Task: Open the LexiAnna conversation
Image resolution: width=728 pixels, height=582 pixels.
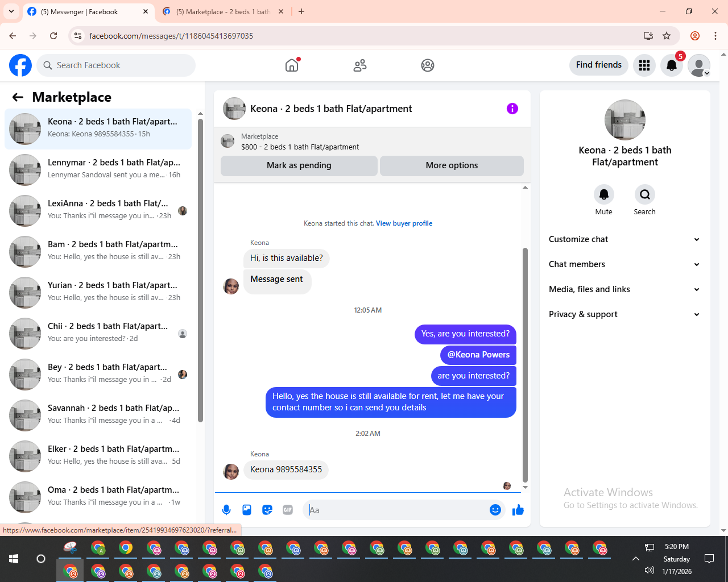Action: [98, 210]
